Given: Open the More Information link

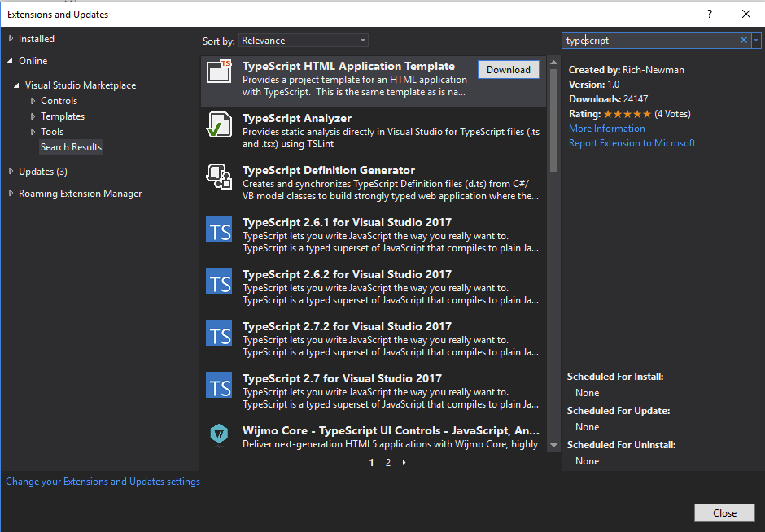Looking at the screenshot, I should [606, 128].
